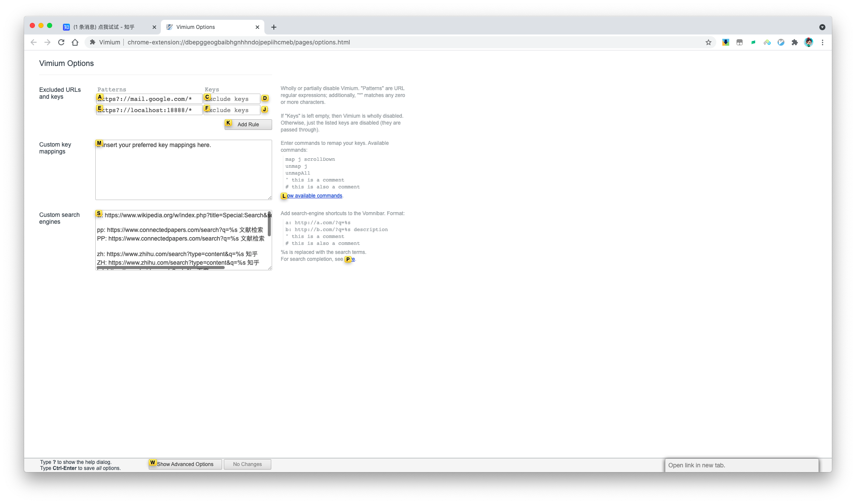Click the search engines vertical scrollbar
The width and height of the screenshot is (856, 504).
click(x=269, y=224)
